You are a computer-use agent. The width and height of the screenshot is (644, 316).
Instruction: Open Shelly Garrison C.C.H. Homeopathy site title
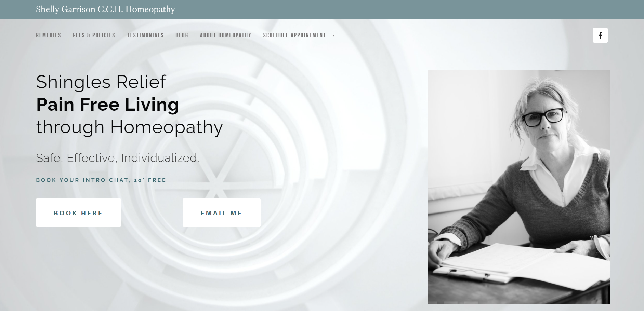point(105,9)
